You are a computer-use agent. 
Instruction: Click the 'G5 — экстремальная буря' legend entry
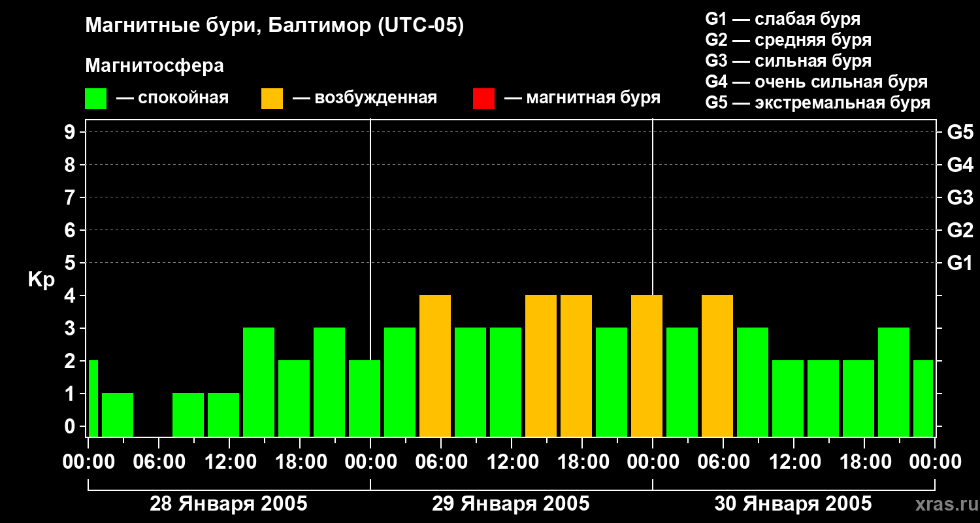coord(817,103)
